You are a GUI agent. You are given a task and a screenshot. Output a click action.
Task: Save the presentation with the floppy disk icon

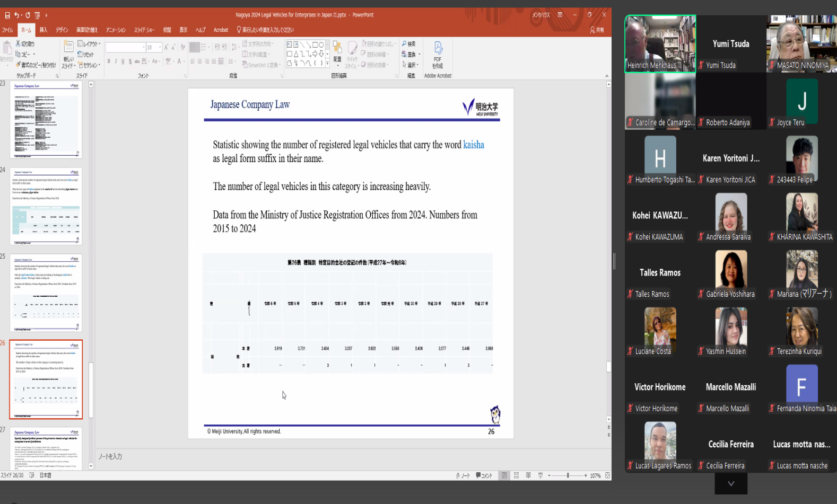coord(7,15)
